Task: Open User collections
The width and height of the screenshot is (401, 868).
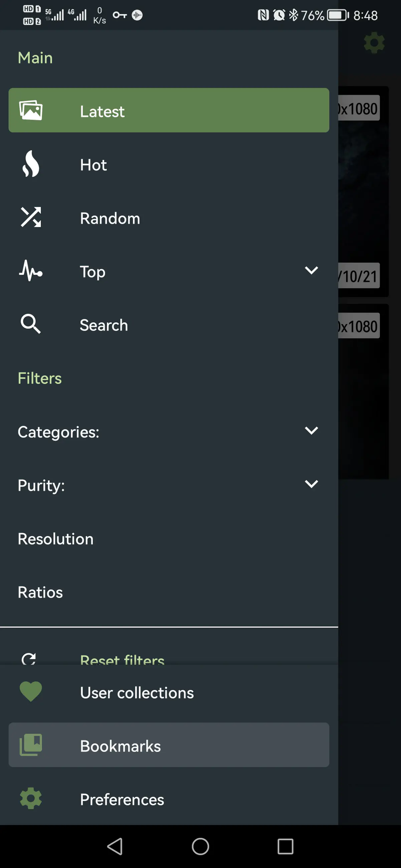Action: click(x=137, y=693)
